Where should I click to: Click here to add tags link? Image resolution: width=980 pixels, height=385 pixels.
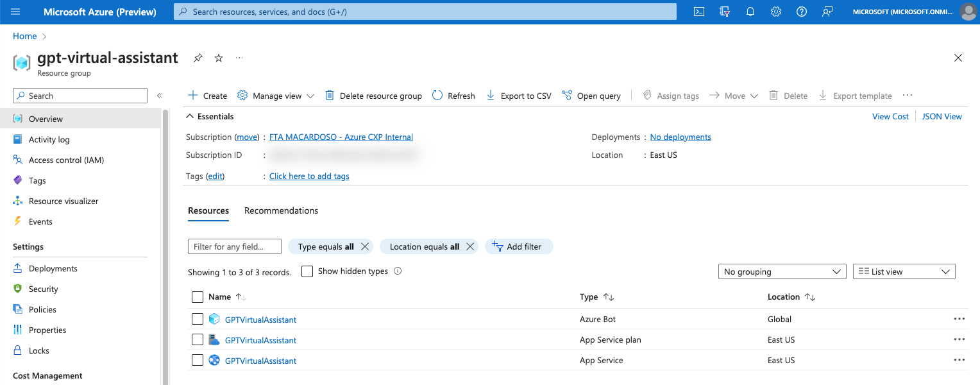coord(309,176)
